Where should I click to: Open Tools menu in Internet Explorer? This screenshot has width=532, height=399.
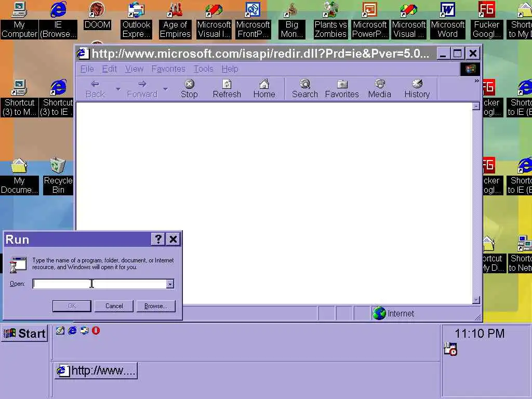[x=203, y=69]
